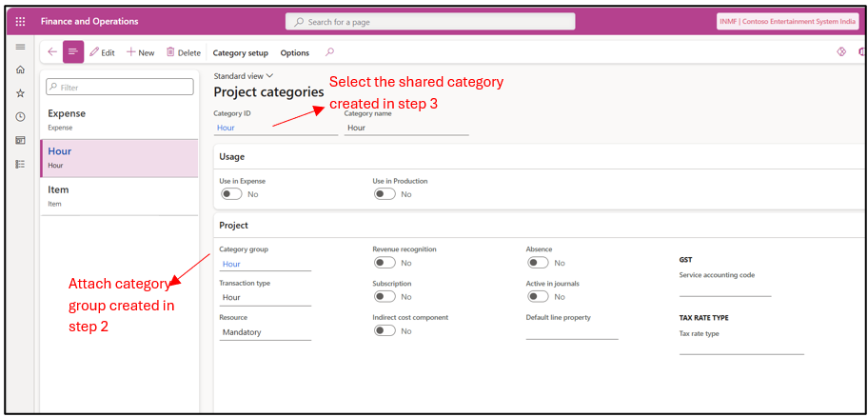
Task: Open the Power Apps diamond icon
Action: coord(841,52)
